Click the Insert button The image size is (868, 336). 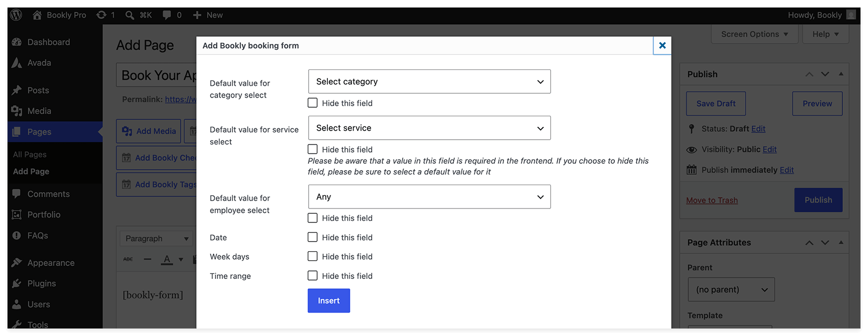[329, 301]
